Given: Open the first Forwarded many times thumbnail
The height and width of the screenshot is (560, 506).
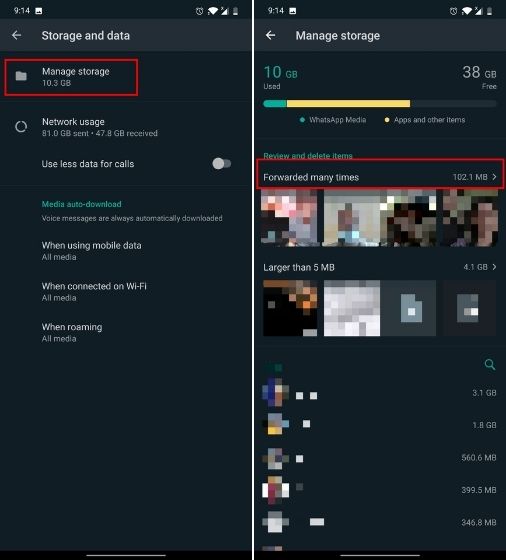Looking at the screenshot, I should pos(290,218).
